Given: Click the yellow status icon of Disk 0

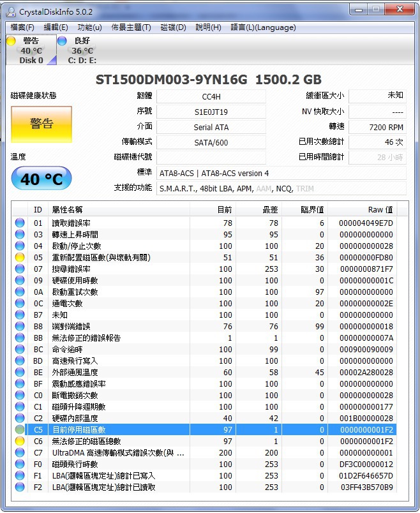Looking at the screenshot, I should pos(11,41).
